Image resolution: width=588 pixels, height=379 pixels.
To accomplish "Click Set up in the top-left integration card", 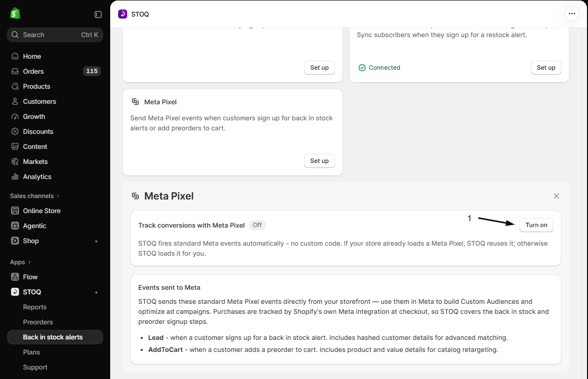I will (x=320, y=68).
